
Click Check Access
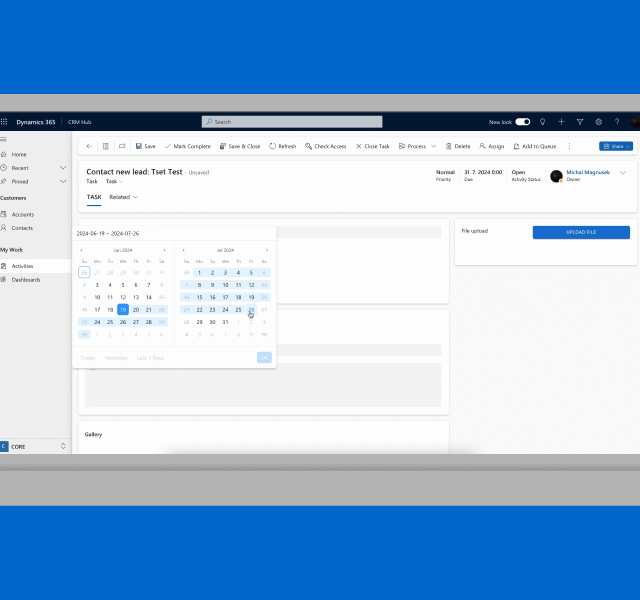[x=326, y=146]
